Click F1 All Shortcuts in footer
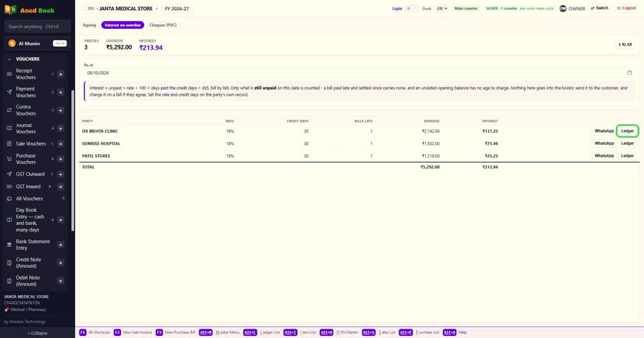644x338 pixels. tap(95, 332)
